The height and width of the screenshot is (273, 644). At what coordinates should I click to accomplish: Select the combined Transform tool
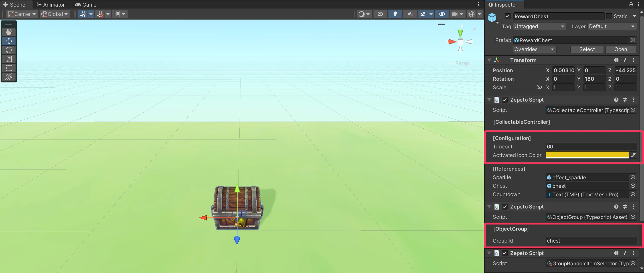pyautogui.click(x=9, y=77)
